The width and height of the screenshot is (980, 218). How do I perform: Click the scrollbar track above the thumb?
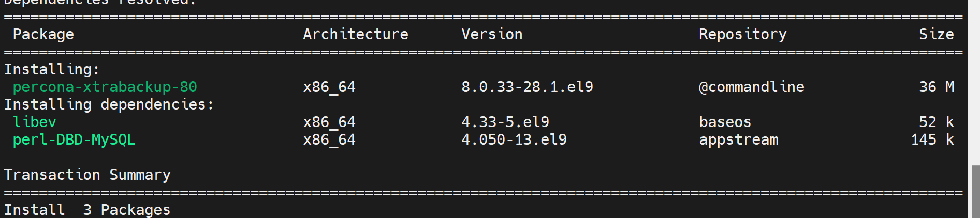tap(975, 83)
